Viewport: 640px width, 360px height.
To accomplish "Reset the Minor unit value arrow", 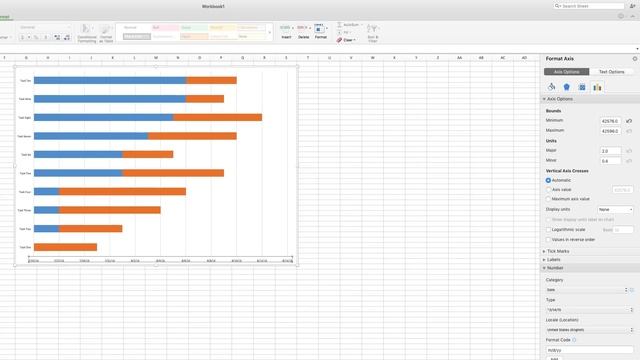I will pos(629,161).
